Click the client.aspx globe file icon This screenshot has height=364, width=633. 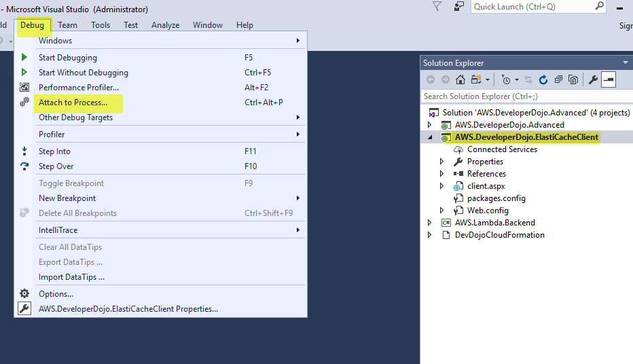[458, 187]
